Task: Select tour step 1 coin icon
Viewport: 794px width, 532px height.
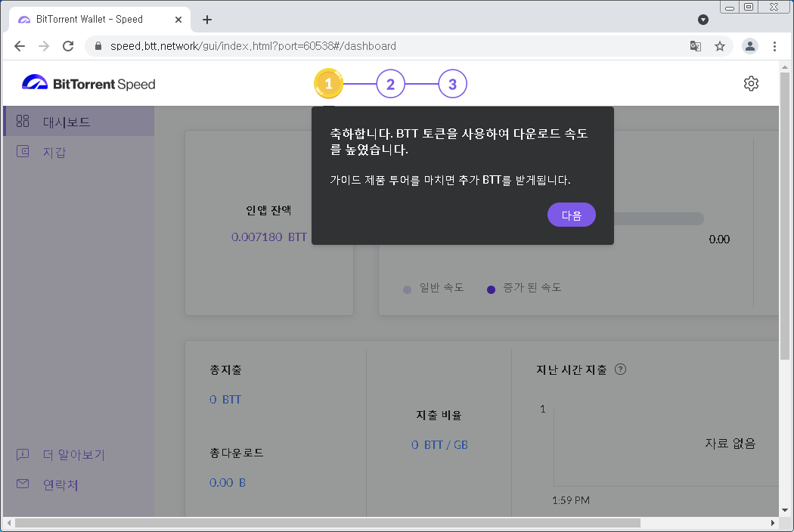Action: click(x=328, y=84)
